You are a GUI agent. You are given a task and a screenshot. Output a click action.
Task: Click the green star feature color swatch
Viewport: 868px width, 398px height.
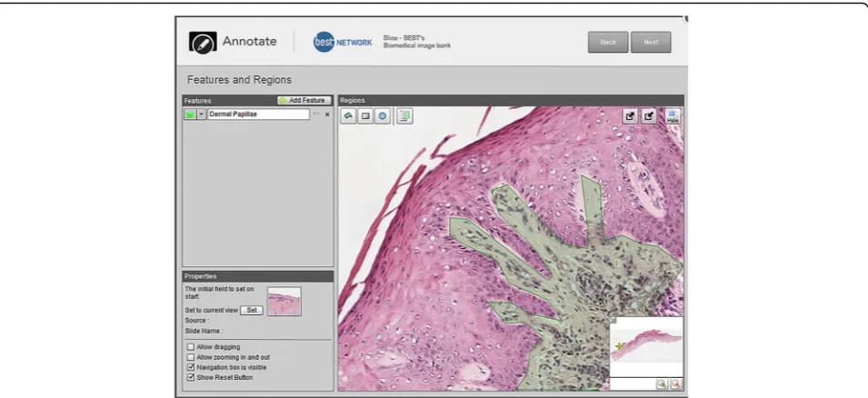click(x=190, y=114)
